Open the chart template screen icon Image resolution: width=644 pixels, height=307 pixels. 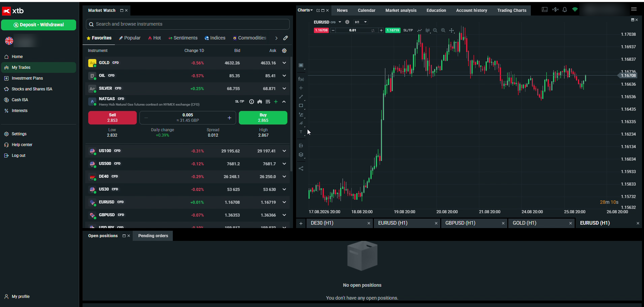click(x=301, y=65)
